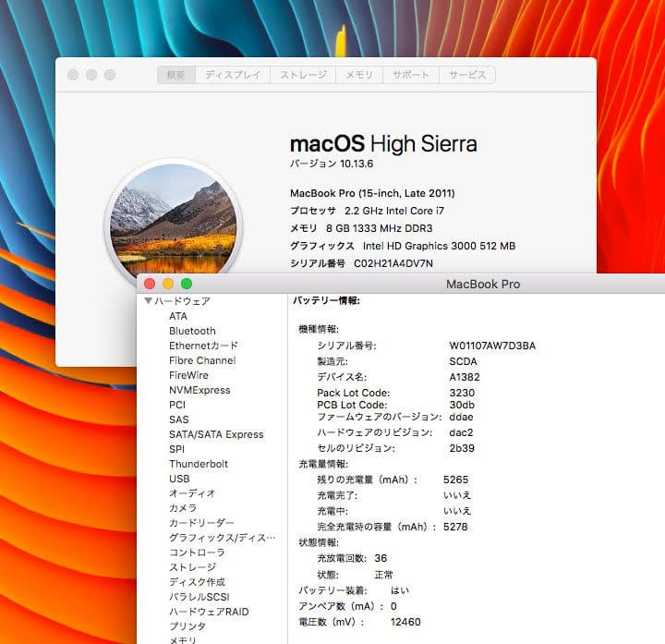Select Fibre Channel in the sidebar
Viewport: 665px width, 644px height.
pyautogui.click(x=202, y=360)
